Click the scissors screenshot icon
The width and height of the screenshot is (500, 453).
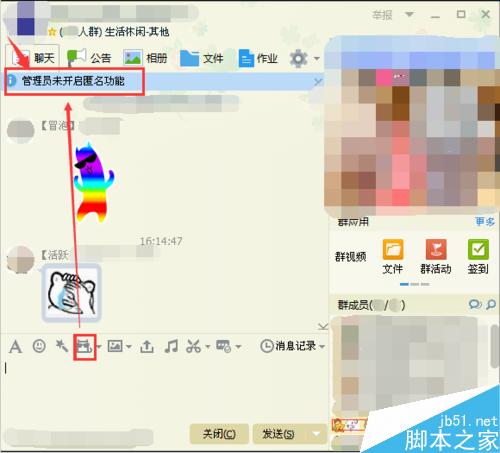click(x=194, y=346)
